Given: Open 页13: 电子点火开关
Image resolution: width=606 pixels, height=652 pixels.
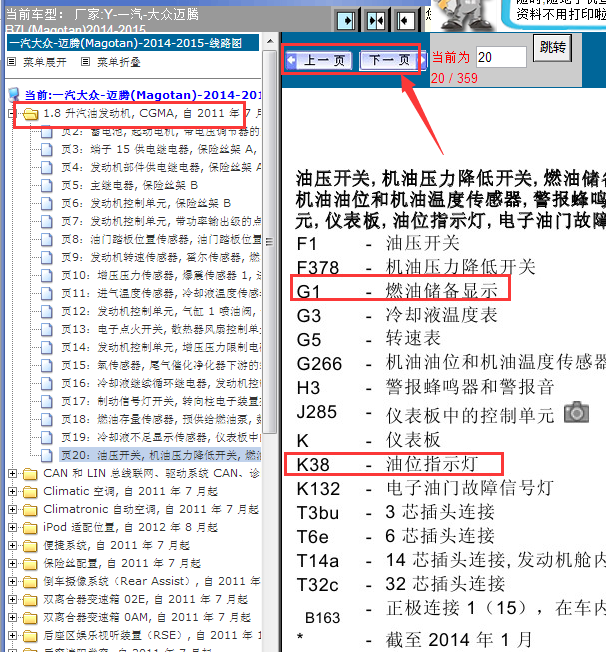Looking at the screenshot, I should [x=161, y=329].
